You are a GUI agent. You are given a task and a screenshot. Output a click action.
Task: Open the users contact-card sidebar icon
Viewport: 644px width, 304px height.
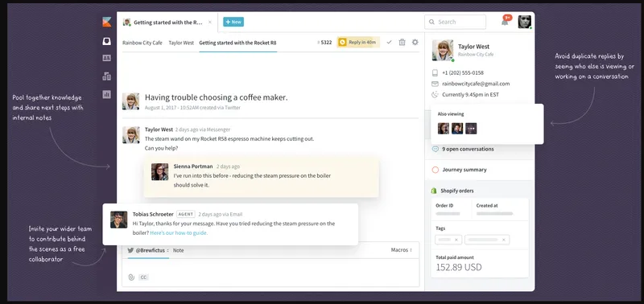pyautogui.click(x=107, y=58)
